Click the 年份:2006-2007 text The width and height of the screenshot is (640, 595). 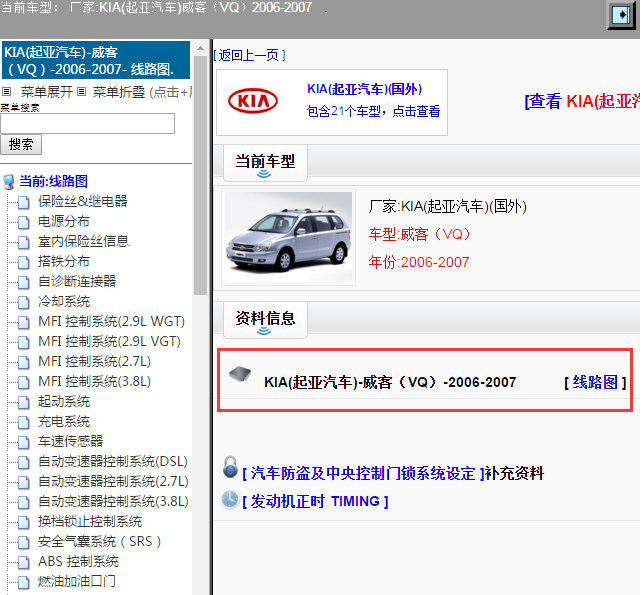[x=419, y=262]
